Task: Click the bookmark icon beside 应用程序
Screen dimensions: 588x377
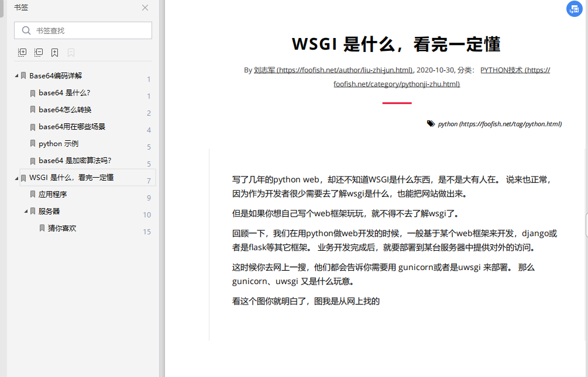Action: click(32, 193)
